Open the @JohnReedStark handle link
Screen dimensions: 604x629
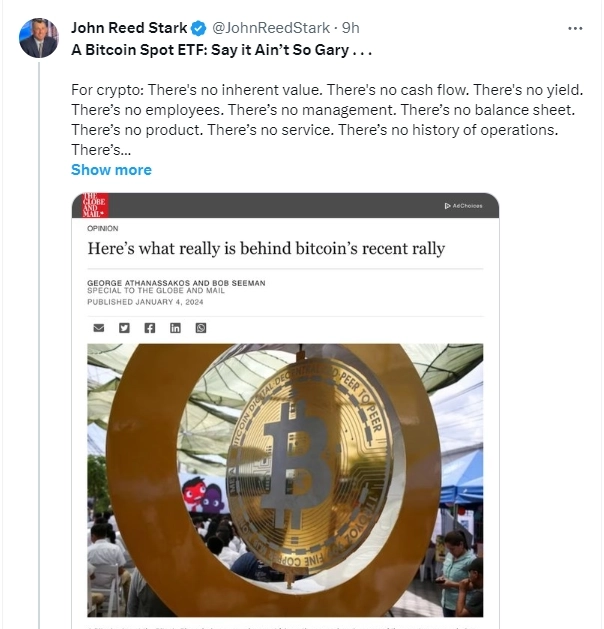coord(271,28)
